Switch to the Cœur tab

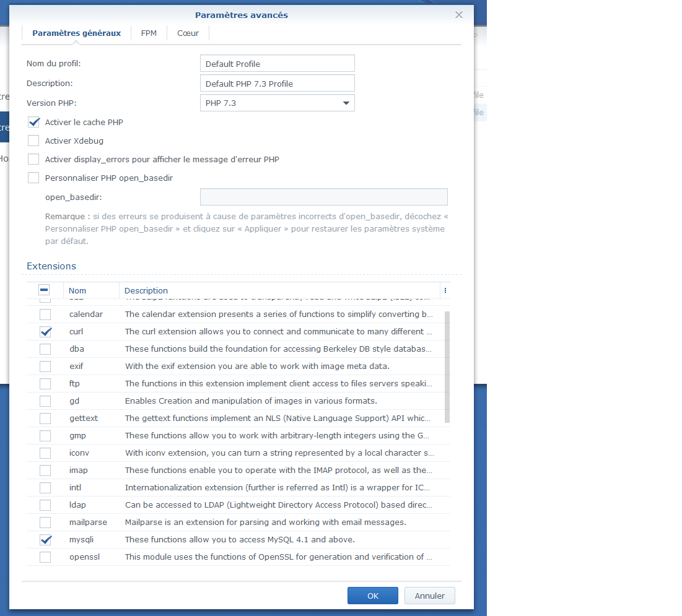[188, 33]
